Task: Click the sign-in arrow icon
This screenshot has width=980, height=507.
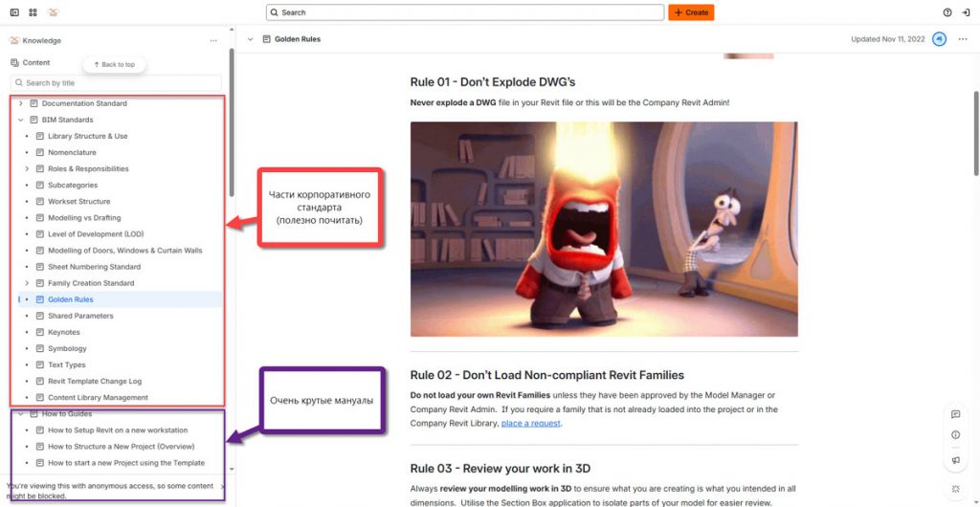Action: [966, 12]
